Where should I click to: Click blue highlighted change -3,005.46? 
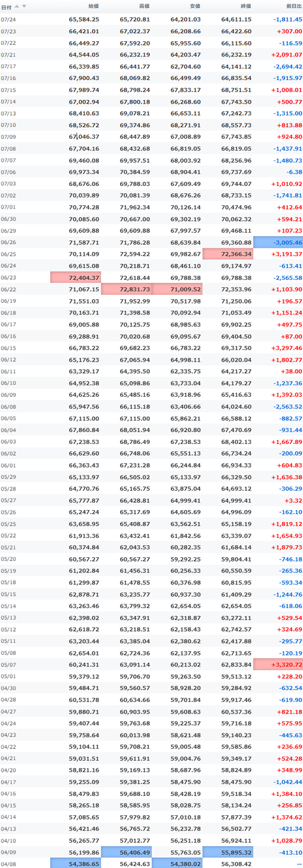coord(278,242)
